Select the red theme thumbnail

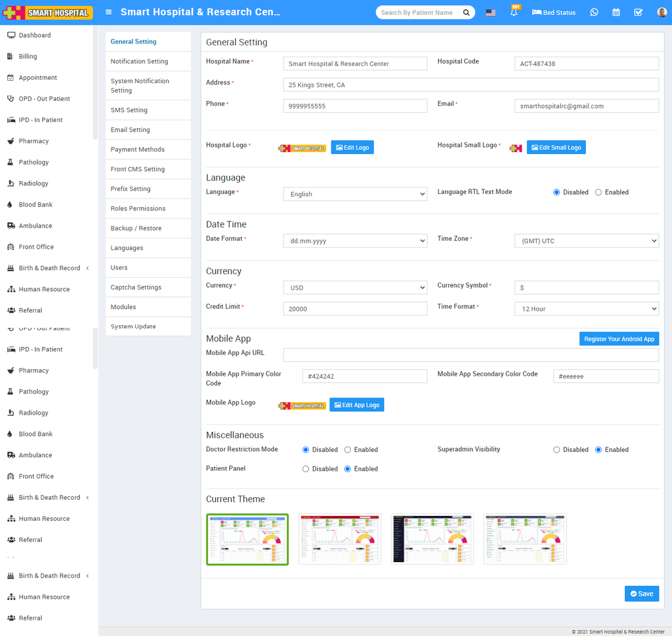tap(340, 539)
